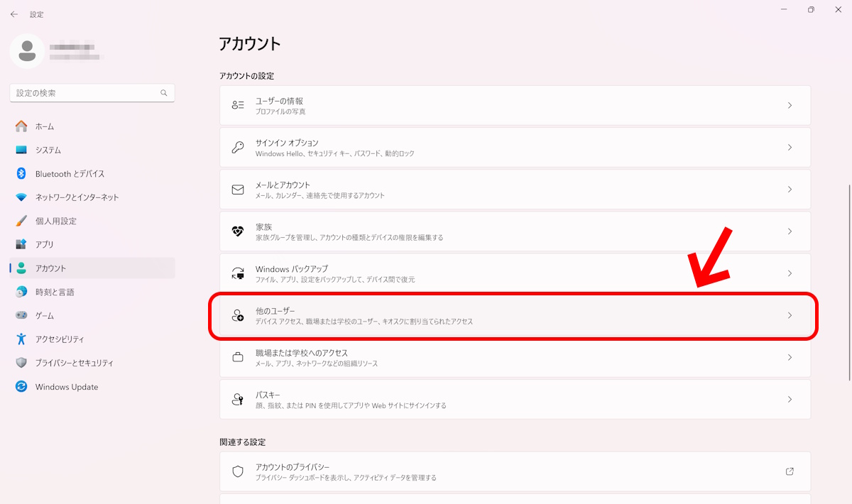Click the Windows Update sync icon
Screen dimensions: 852x504
pyautogui.click(x=21, y=387)
